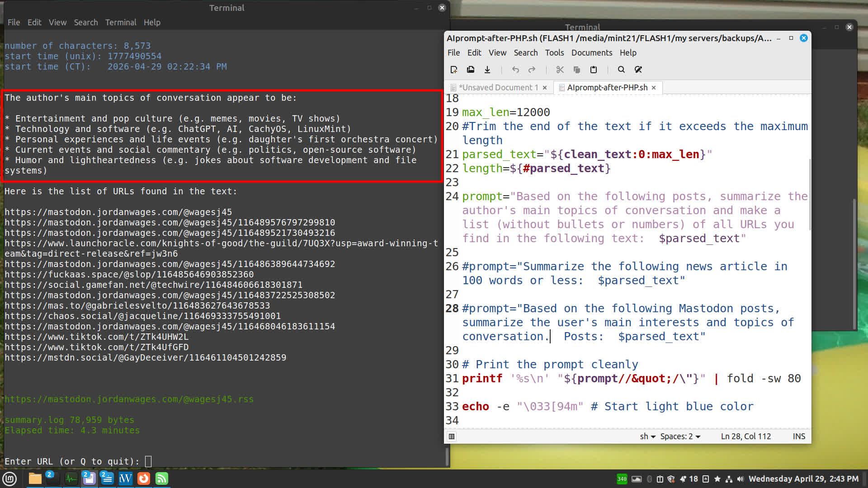
Task: Expand the sh language dropdown
Action: [x=647, y=436]
